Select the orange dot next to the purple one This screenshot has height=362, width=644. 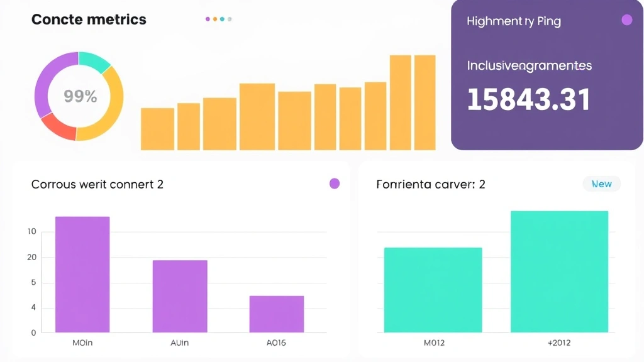coord(215,19)
